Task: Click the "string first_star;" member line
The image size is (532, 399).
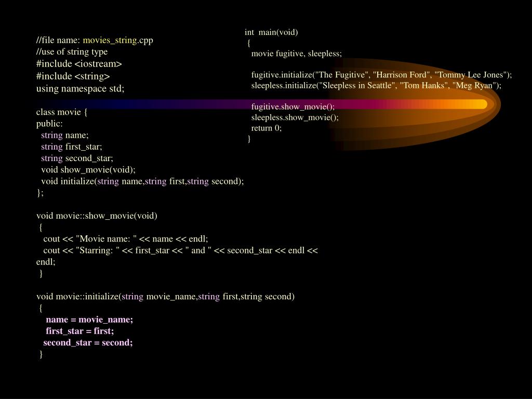Action: click(72, 147)
